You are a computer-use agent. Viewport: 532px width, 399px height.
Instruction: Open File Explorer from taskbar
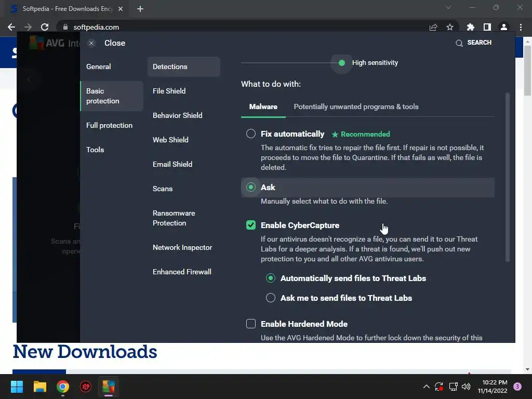click(x=39, y=387)
